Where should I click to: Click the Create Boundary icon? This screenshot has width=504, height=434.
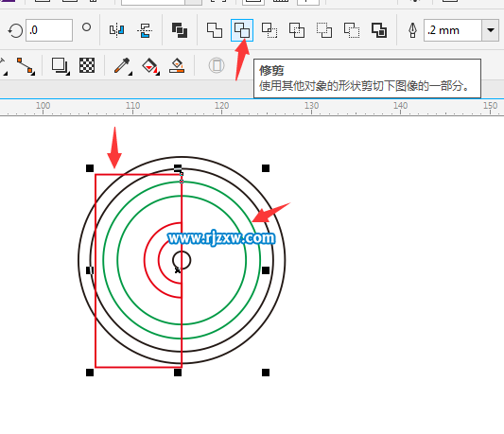point(379,30)
